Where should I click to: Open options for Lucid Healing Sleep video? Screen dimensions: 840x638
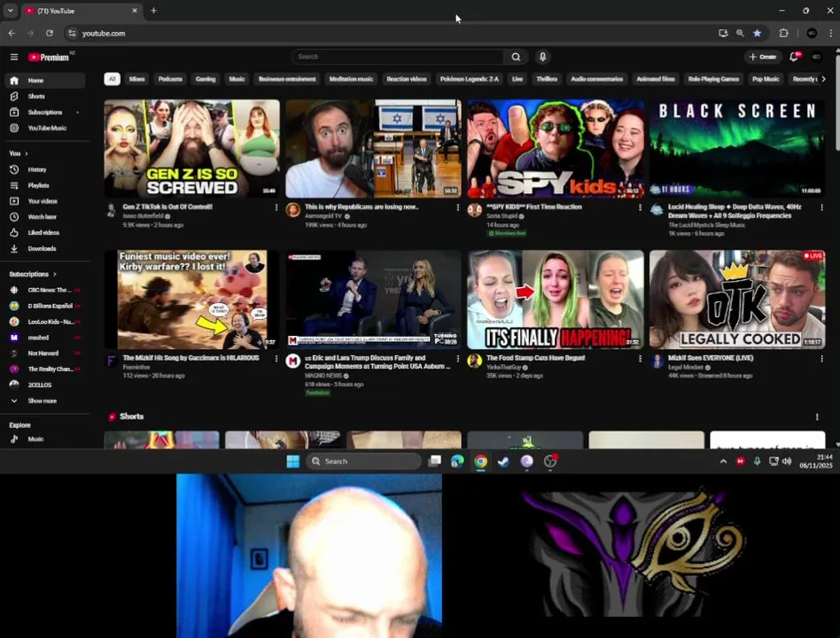click(821, 207)
